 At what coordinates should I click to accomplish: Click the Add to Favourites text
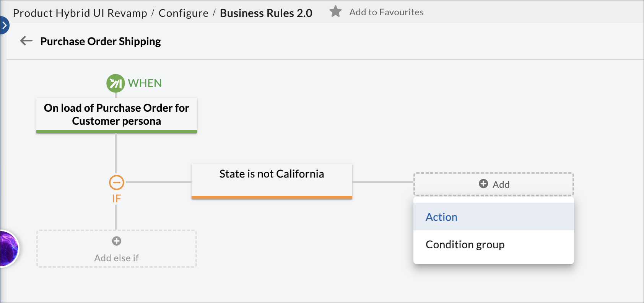[386, 12]
